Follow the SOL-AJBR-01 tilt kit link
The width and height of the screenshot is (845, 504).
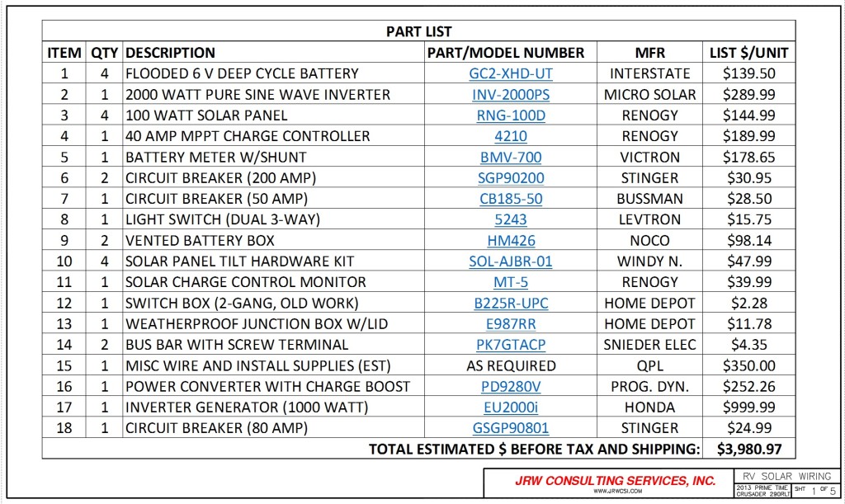coord(510,261)
